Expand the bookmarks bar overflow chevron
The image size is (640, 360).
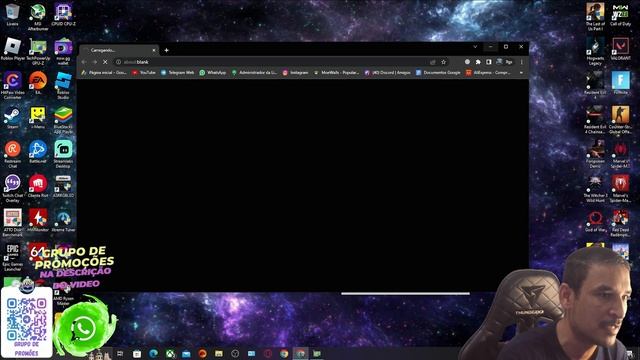tap(521, 73)
